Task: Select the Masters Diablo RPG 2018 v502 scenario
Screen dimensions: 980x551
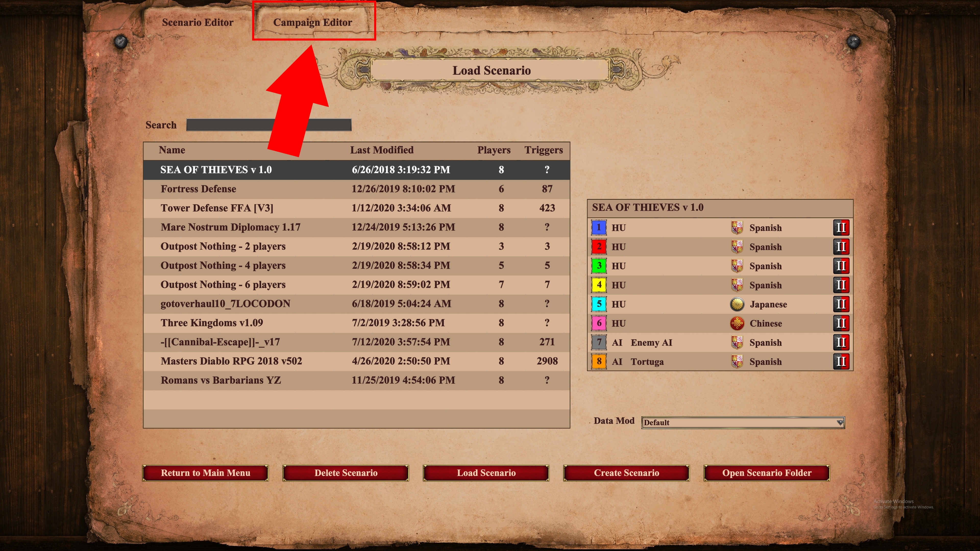Action: 357,361
